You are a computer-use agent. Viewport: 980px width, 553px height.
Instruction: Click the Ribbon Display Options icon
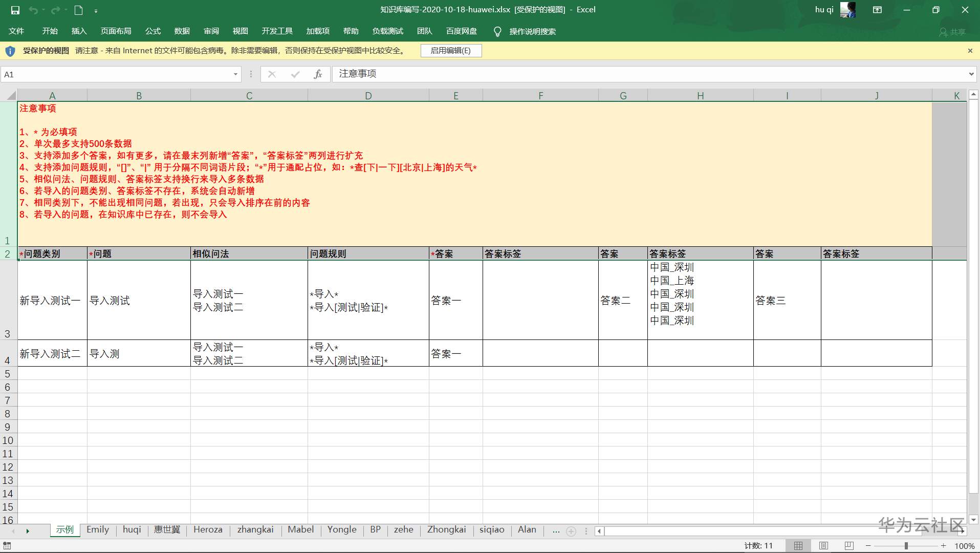coord(877,10)
